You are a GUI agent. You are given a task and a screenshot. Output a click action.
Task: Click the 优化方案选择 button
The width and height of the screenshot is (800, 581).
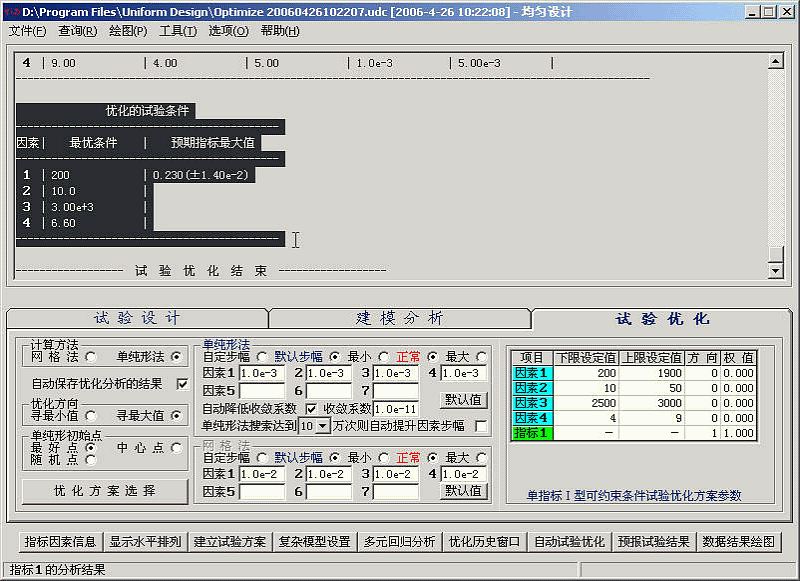pos(105,491)
